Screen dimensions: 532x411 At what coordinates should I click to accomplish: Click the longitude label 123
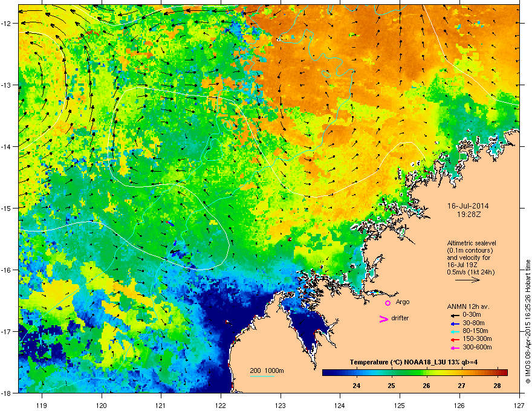(x=281, y=405)
